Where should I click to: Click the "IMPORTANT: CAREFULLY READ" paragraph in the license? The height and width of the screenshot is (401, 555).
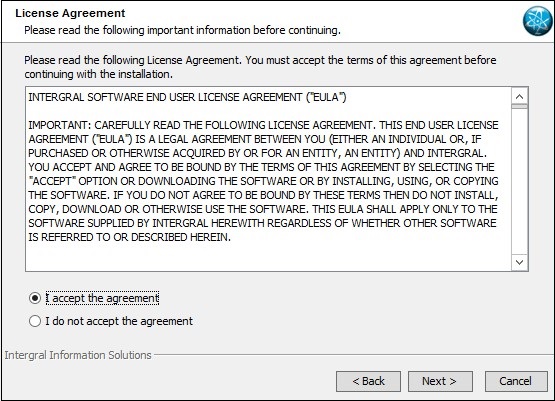click(x=263, y=181)
